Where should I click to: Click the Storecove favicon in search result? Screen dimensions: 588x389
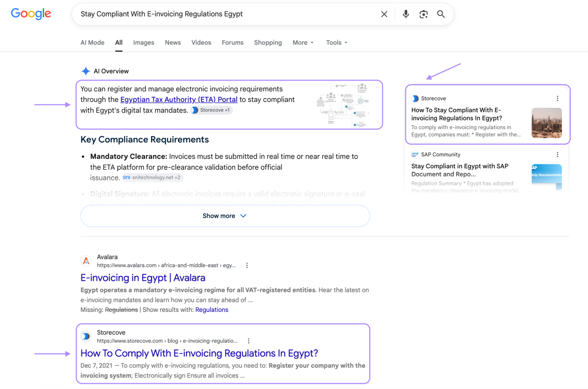[x=86, y=336]
